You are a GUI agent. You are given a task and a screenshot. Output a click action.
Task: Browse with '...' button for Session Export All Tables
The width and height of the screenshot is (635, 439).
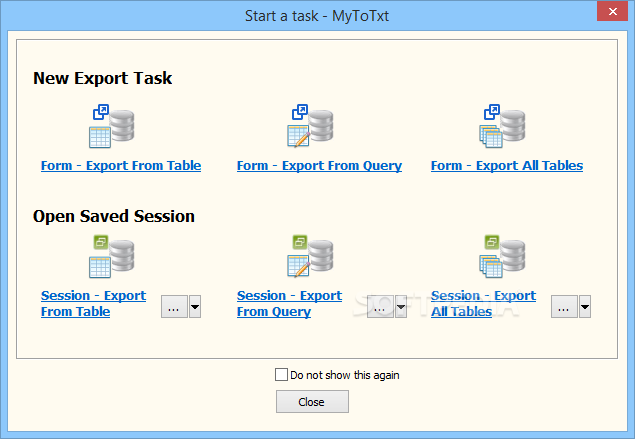click(x=564, y=309)
